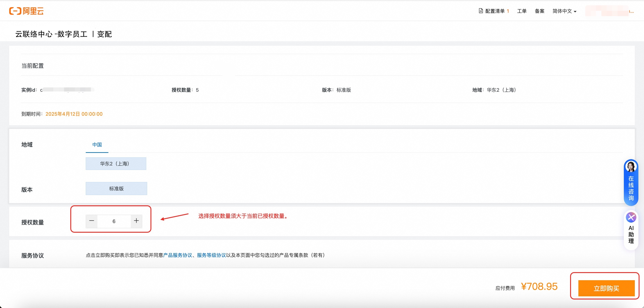Open the blurred account profile menu
Image resolution: width=644 pixels, height=308 pixels.
[x=609, y=11]
